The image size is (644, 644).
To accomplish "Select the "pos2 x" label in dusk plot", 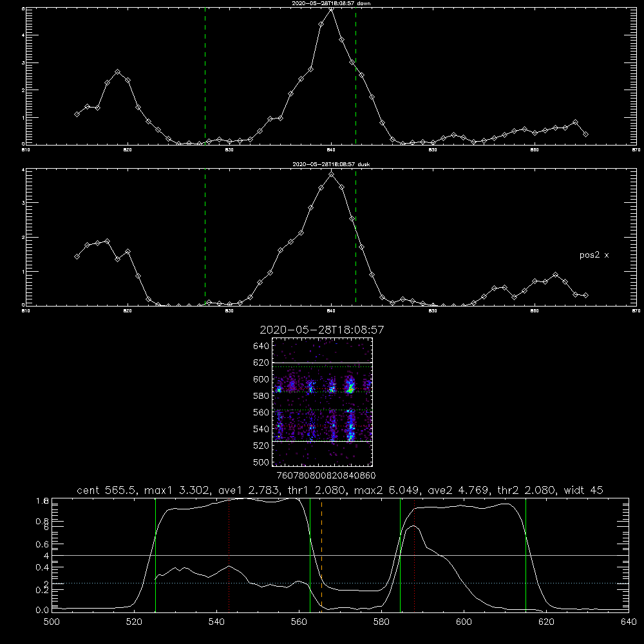I will 594,255.
